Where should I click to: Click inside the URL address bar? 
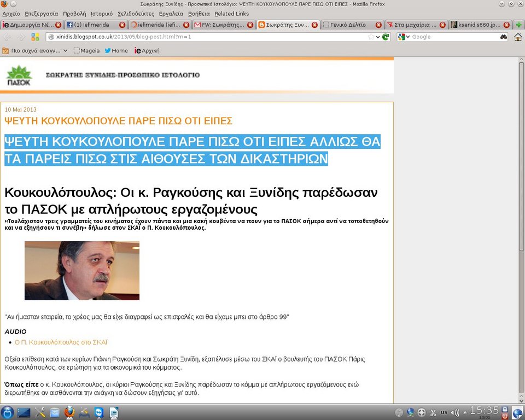coord(208,37)
